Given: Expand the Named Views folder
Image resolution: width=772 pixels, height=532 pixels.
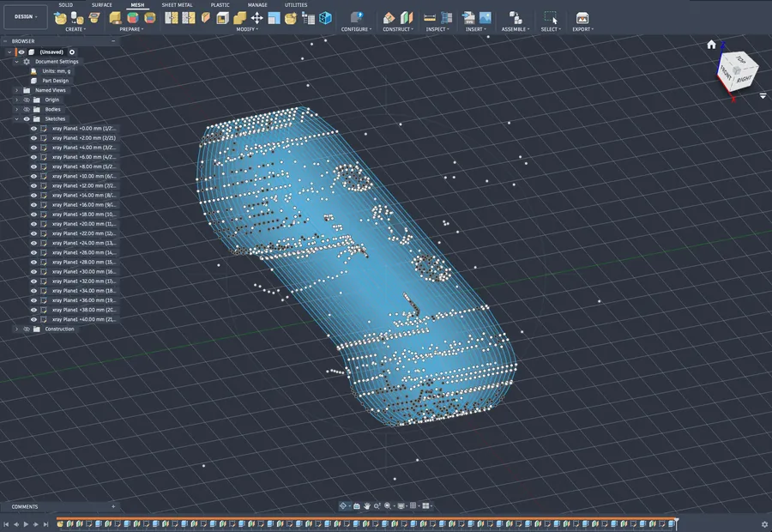Looking at the screenshot, I should (17, 90).
